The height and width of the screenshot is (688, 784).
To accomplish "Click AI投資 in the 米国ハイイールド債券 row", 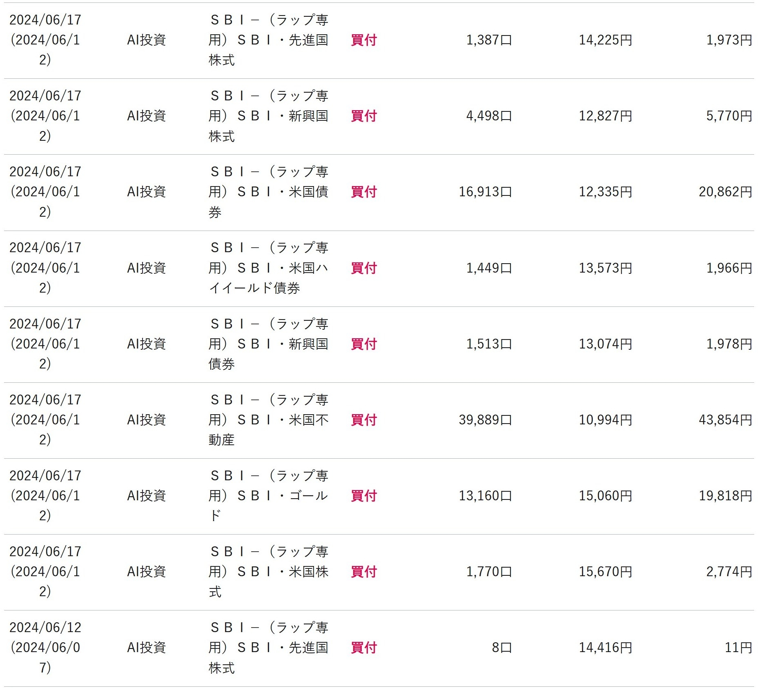I will click(146, 268).
